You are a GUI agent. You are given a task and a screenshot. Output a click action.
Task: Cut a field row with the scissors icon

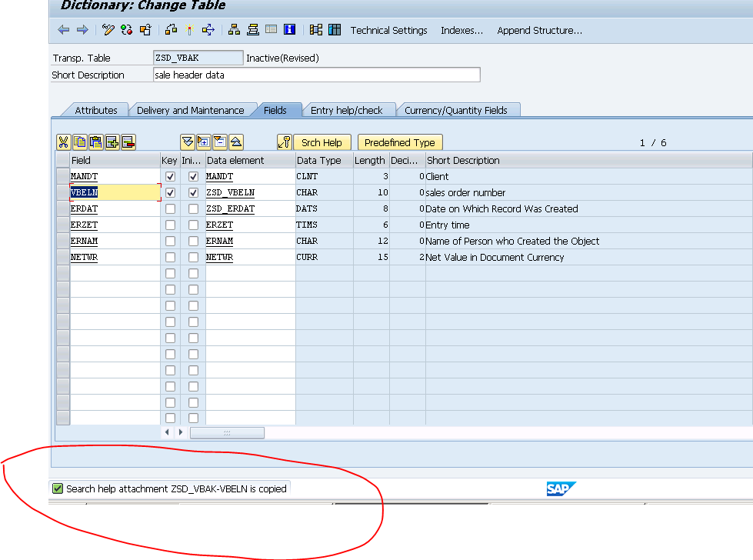click(64, 142)
